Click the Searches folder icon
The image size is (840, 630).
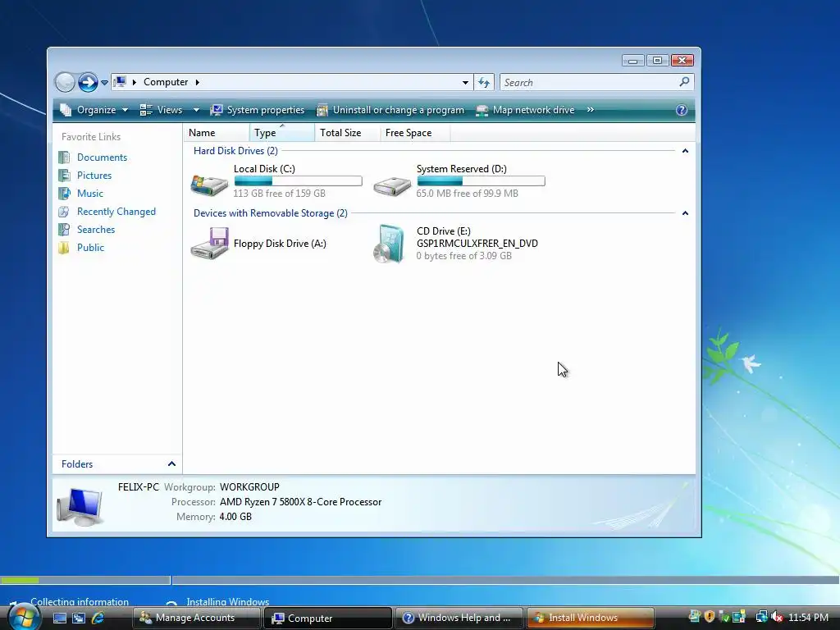tap(64, 230)
